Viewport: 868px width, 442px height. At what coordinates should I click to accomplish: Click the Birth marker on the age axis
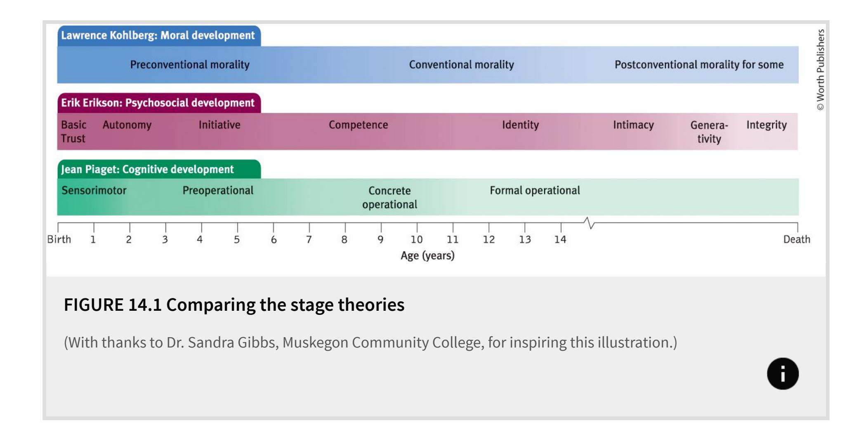click(59, 239)
